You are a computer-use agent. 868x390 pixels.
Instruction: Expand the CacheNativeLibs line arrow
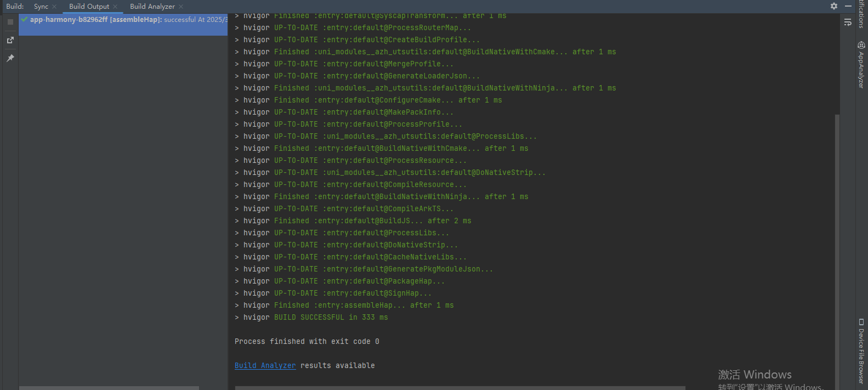(237, 257)
